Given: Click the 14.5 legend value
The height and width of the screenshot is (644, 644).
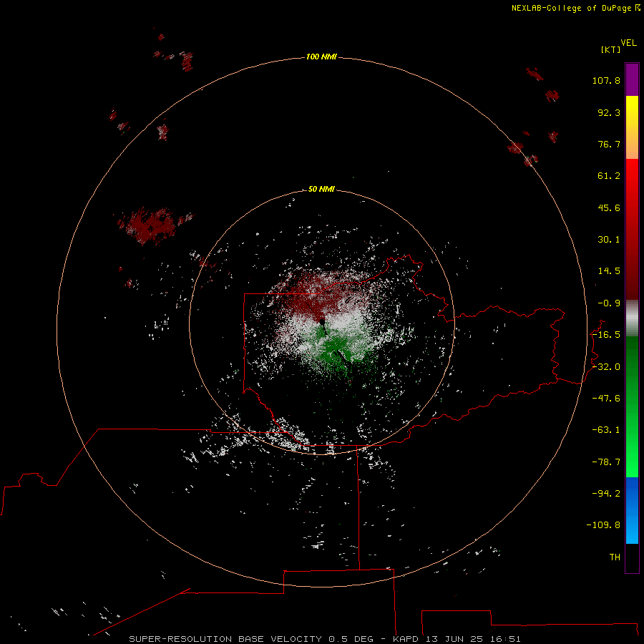Looking at the screenshot, I should tap(609, 271).
